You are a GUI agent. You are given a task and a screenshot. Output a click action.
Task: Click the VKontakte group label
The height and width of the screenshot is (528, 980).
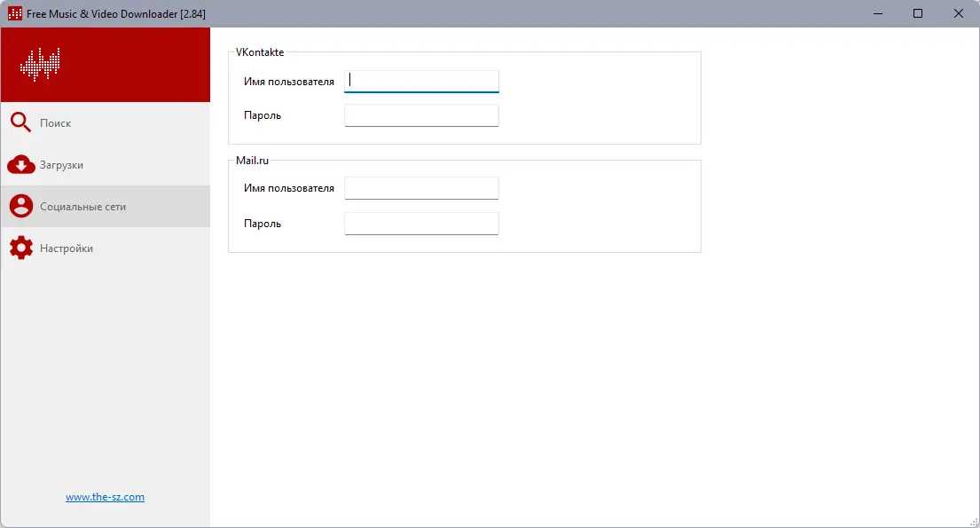(x=259, y=52)
